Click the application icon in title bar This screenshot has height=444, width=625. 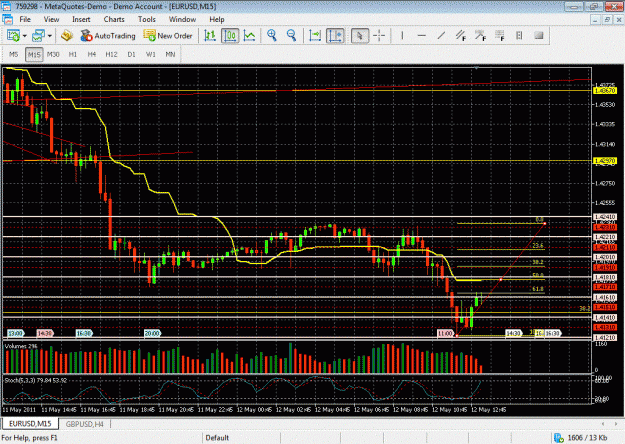6,6
